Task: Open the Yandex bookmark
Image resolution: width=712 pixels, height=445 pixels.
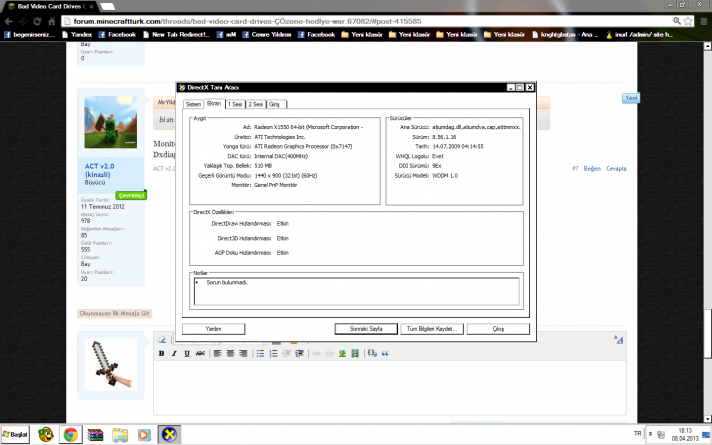Action: coord(77,35)
